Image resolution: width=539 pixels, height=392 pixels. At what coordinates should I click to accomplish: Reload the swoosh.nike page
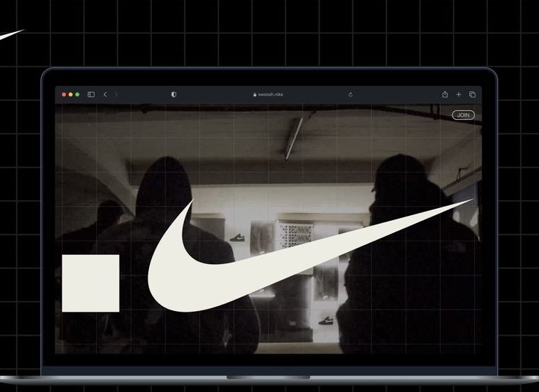pyautogui.click(x=351, y=94)
